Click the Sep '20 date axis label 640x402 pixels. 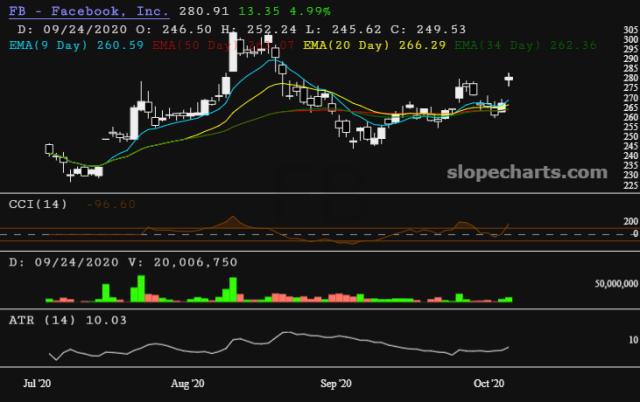click(x=341, y=383)
